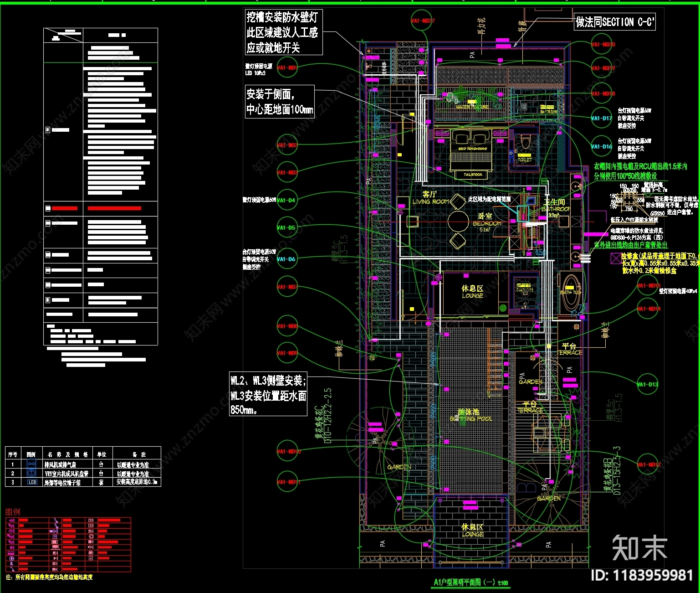Screen dimensions: 700x593
Task: Click the VA1-ND7 circuit tag
Action: 287,287
